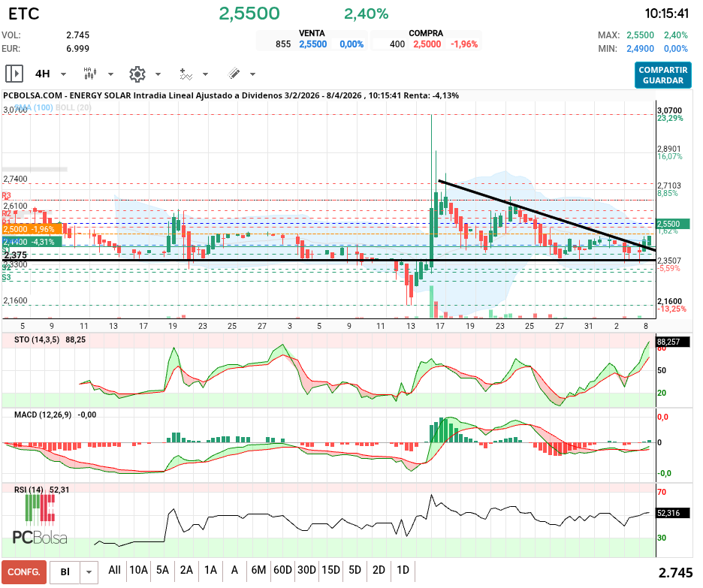
Task: Expand the BI dropdown arrow
Action: point(89,572)
